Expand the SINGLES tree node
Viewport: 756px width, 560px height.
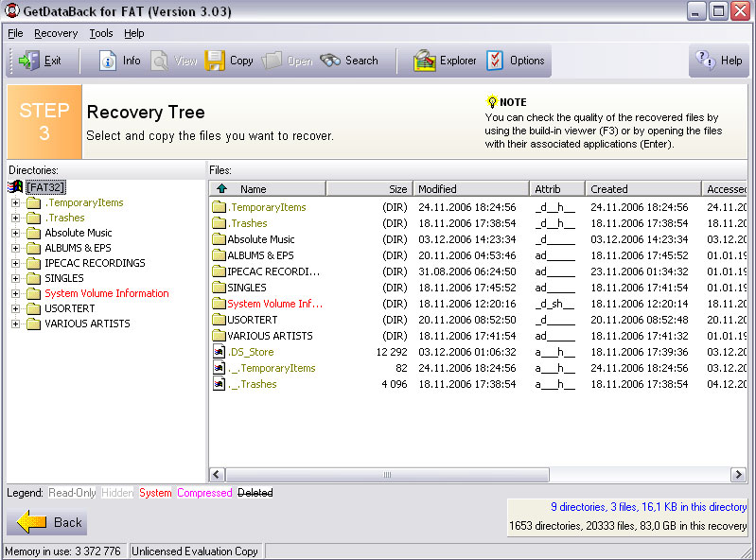click(15, 278)
